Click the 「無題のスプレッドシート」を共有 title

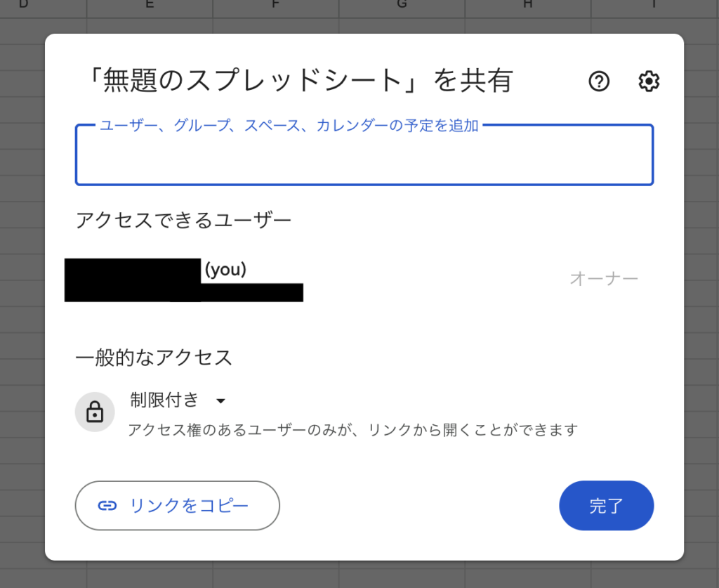pos(300,81)
